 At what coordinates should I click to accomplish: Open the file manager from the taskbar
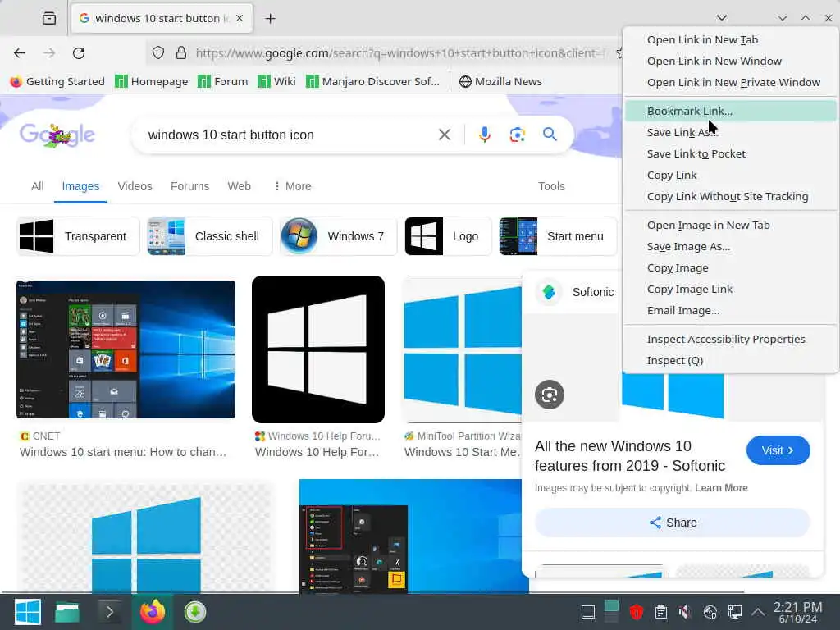(x=67, y=612)
